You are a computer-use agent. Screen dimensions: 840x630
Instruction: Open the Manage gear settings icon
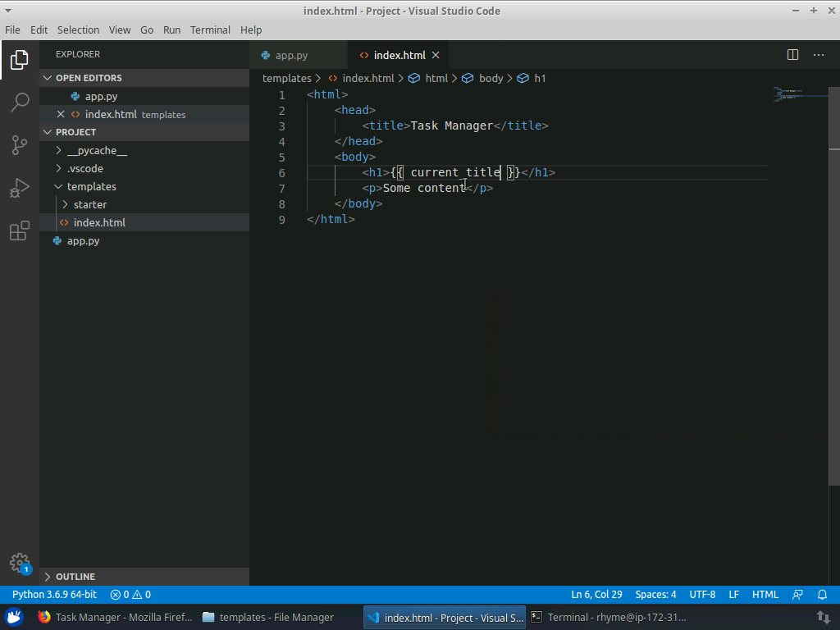(x=20, y=563)
